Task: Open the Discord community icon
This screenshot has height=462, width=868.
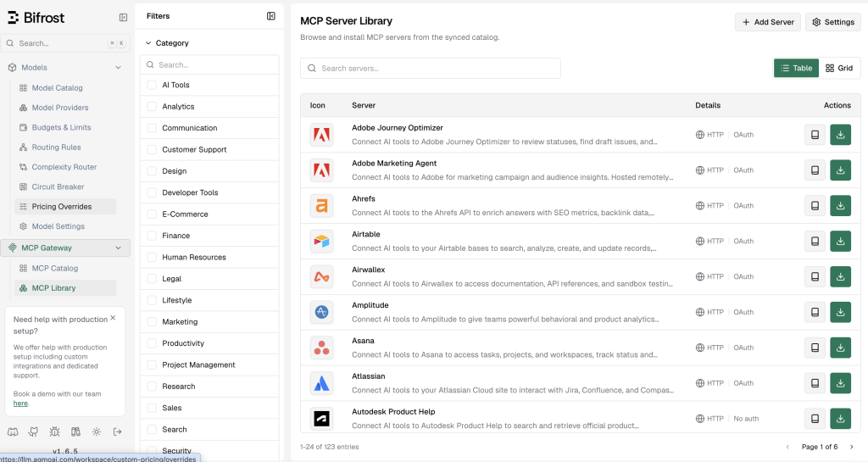Action: [x=13, y=431]
